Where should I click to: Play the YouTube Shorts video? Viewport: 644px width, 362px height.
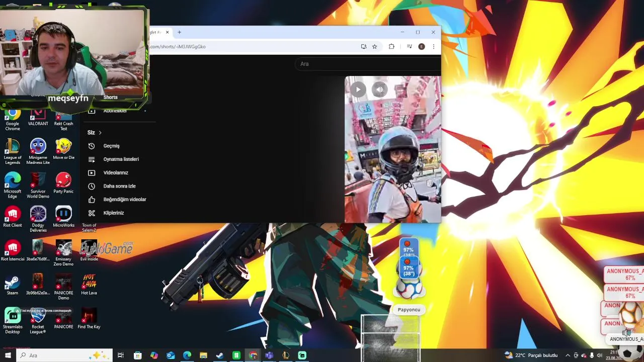(x=358, y=89)
